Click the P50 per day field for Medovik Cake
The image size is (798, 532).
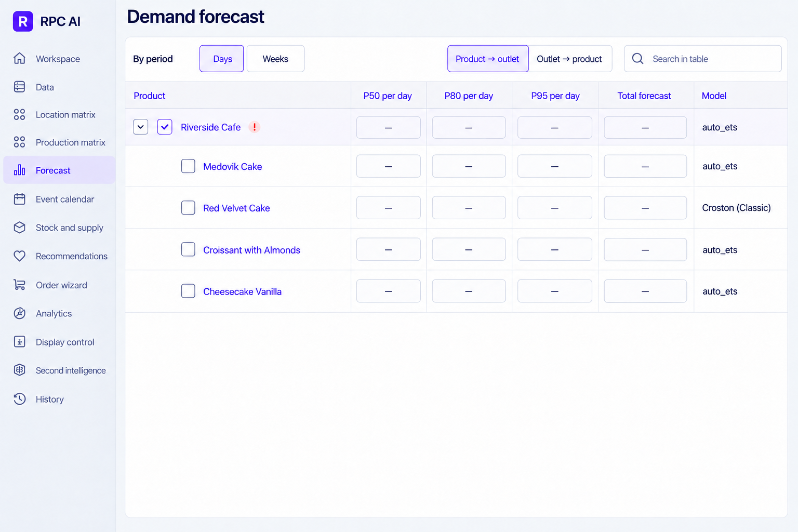389,166
